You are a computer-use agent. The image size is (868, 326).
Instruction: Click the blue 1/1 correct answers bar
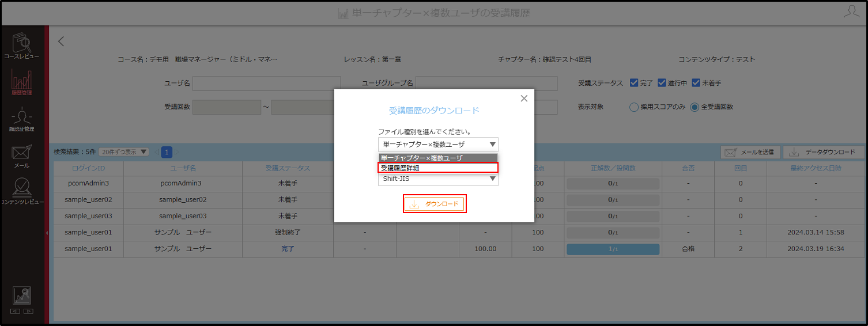click(613, 249)
